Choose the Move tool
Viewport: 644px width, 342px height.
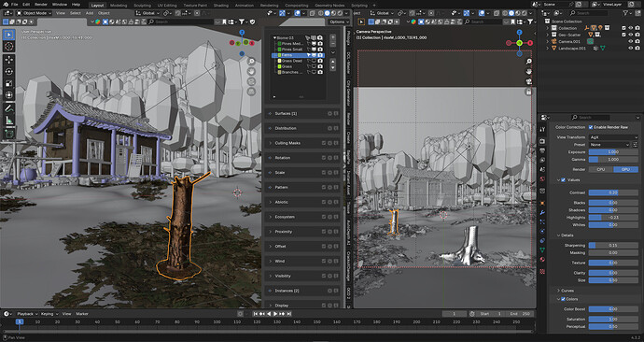[x=9, y=60]
